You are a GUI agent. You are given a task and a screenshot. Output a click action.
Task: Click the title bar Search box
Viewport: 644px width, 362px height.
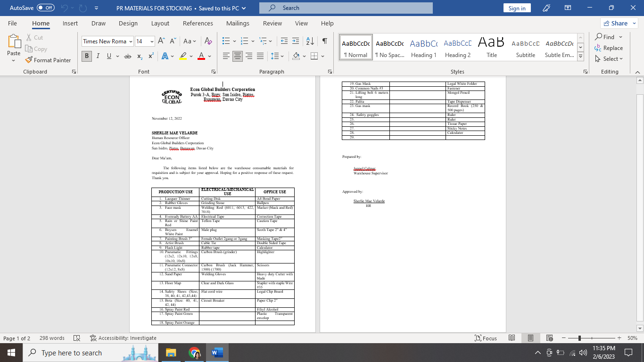(346, 8)
